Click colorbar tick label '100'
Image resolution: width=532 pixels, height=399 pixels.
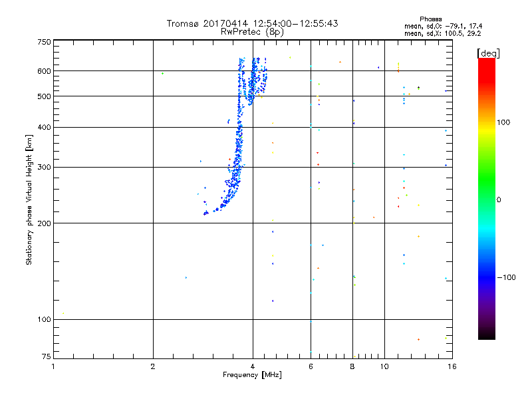(503, 122)
